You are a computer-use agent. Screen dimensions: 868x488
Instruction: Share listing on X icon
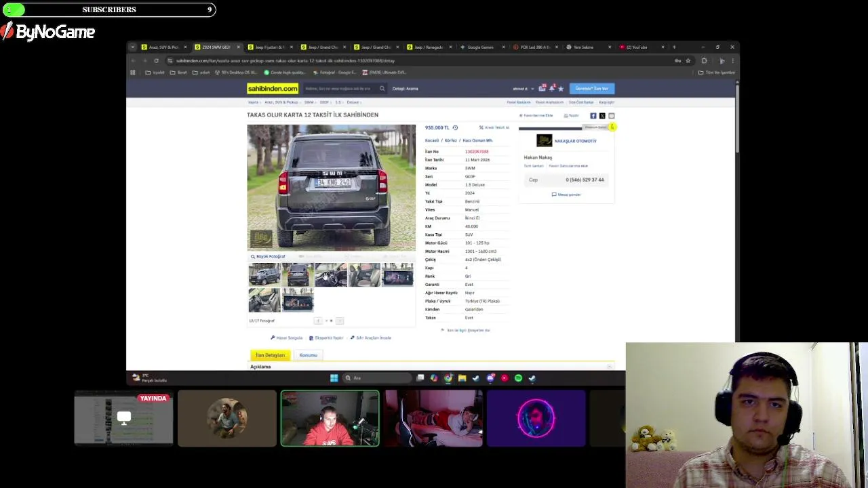[602, 116]
